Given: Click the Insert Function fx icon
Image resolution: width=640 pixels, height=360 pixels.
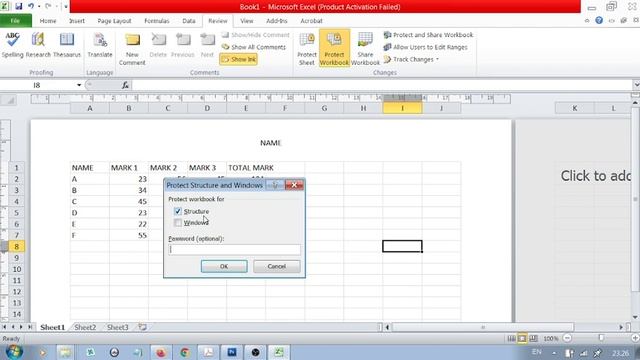Looking at the screenshot, I should [x=125, y=85].
